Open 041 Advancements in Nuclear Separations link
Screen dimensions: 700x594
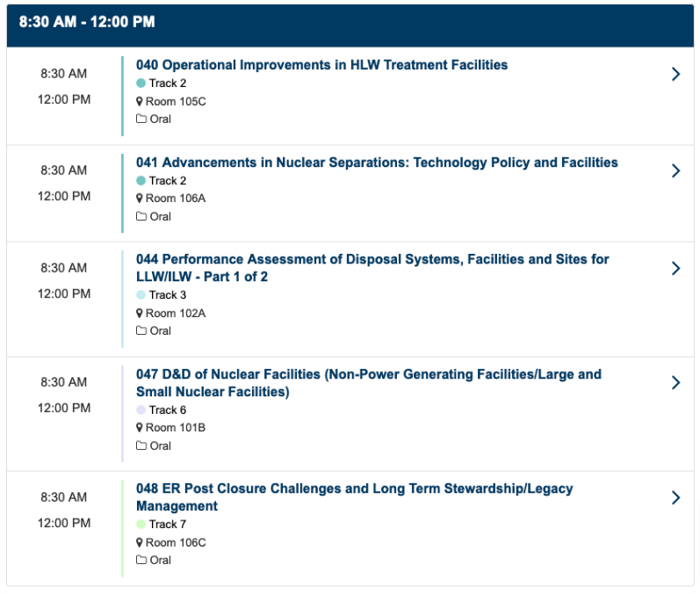pos(377,163)
